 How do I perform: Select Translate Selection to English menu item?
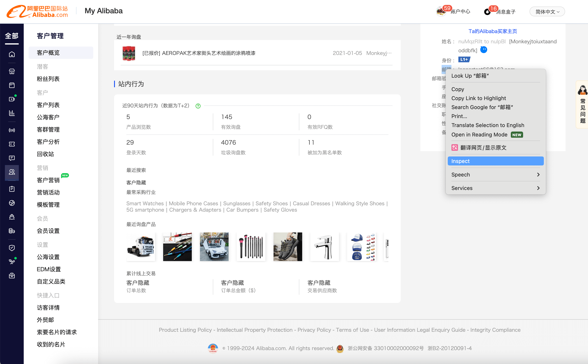pos(488,125)
